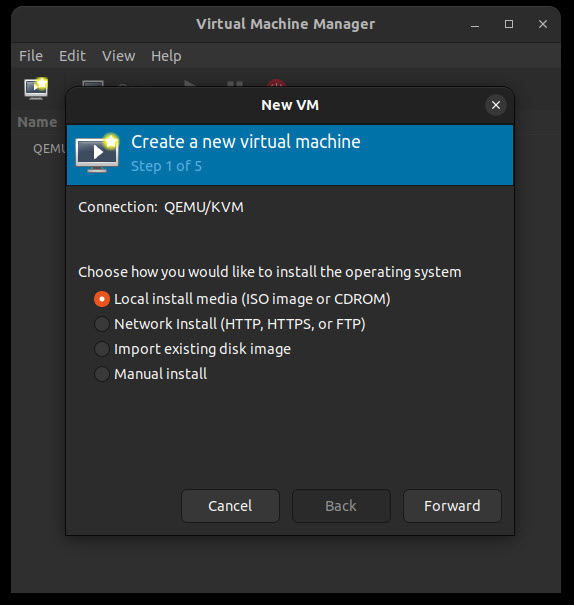Click the Back button
This screenshot has width=574, height=605.
341,506
